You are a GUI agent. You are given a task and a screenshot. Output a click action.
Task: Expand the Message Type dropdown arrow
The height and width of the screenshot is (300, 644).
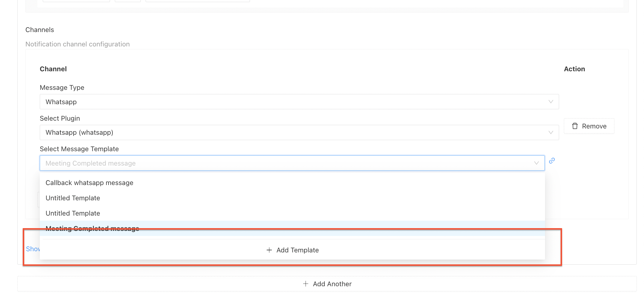pos(550,102)
